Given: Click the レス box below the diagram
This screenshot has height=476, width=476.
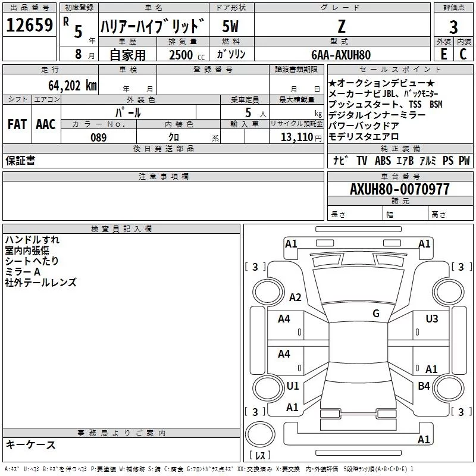Looking at the screenshot, I should 260,456.
